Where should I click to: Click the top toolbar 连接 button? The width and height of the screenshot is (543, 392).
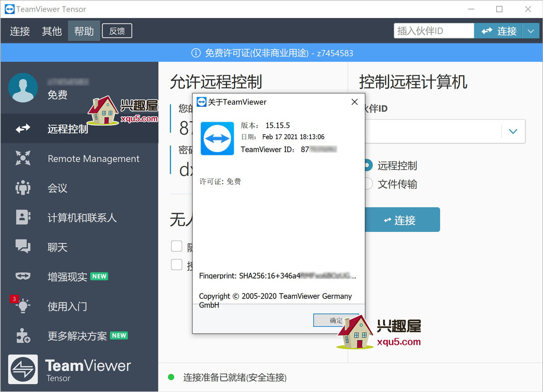tap(498, 31)
